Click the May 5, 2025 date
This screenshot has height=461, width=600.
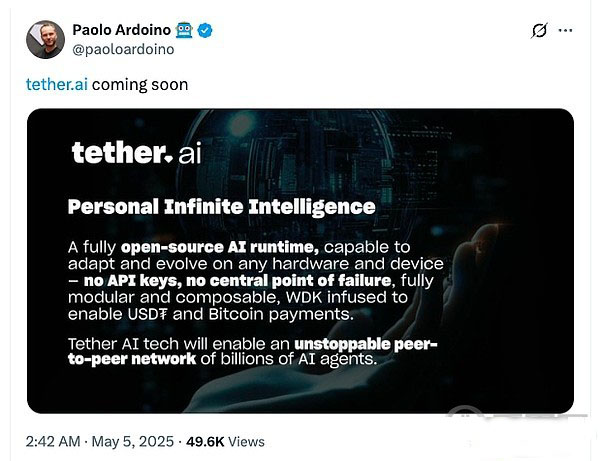coord(133,441)
